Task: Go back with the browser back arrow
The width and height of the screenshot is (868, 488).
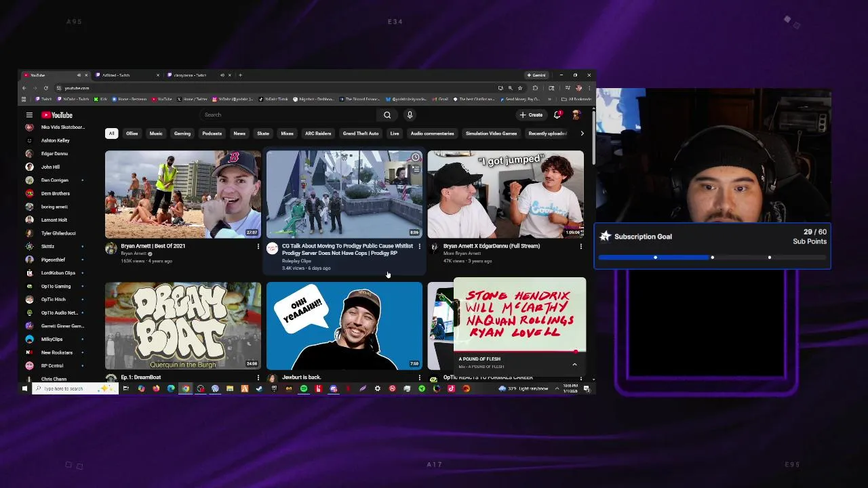Action: 24,88
